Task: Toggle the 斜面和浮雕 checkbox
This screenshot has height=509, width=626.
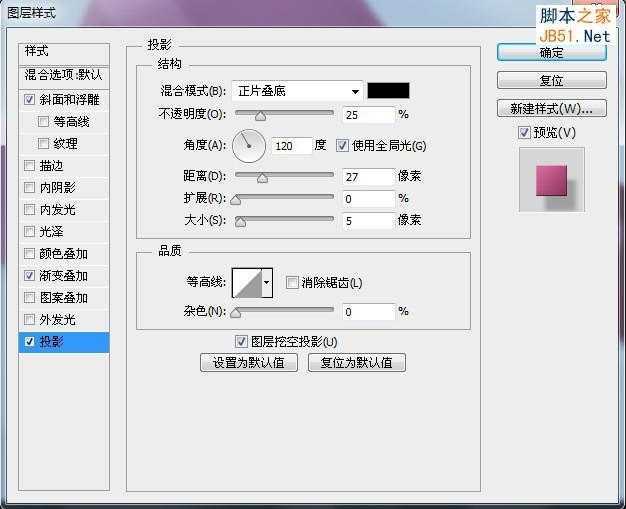Action: pyautogui.click(x=30, y=99)
